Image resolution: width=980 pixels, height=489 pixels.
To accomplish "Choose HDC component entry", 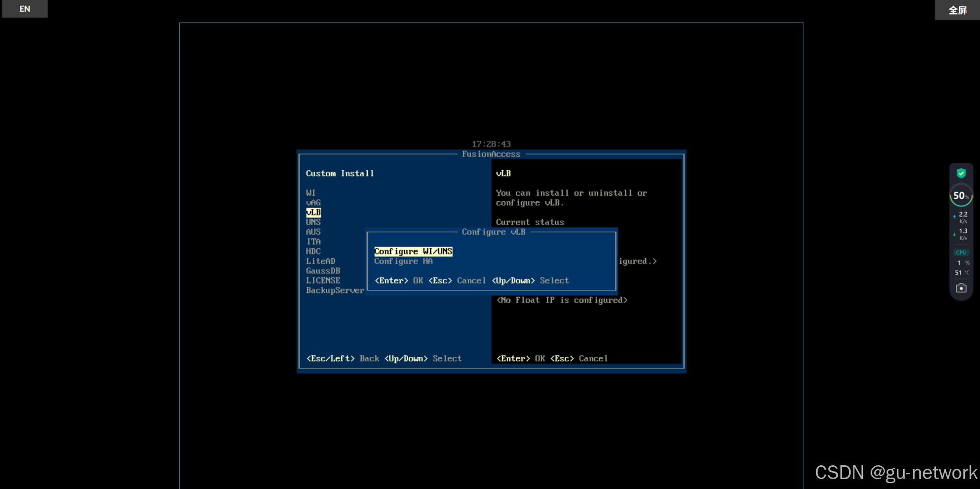I will pyautogui.click(x=313, y=251).
